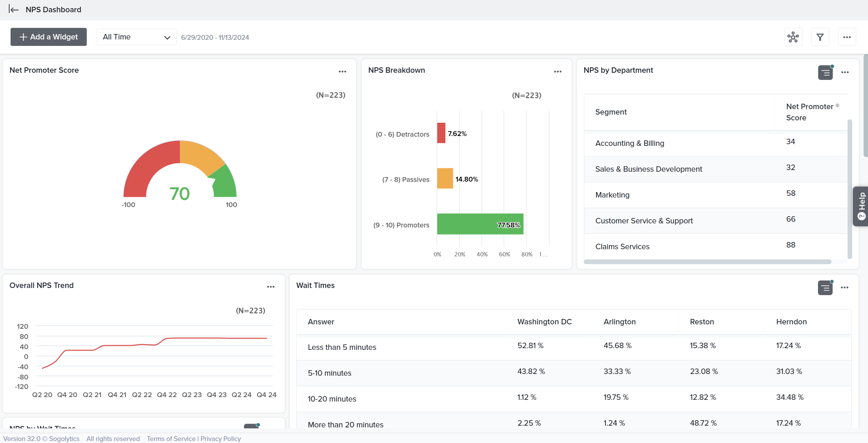Open the Wait Times widget options menu
The height and width of the screenshot is (443, 868).
(x=845, y=287)
